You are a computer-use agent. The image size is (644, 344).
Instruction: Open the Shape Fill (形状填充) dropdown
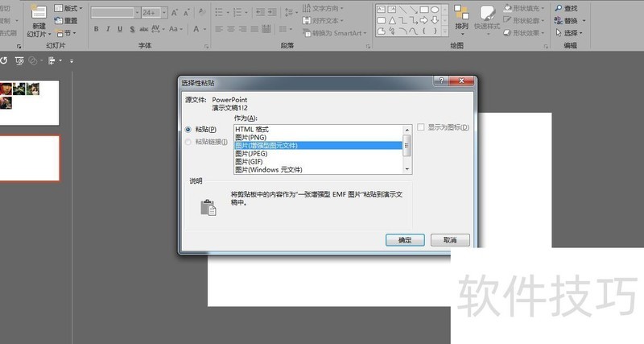point(524,8)
